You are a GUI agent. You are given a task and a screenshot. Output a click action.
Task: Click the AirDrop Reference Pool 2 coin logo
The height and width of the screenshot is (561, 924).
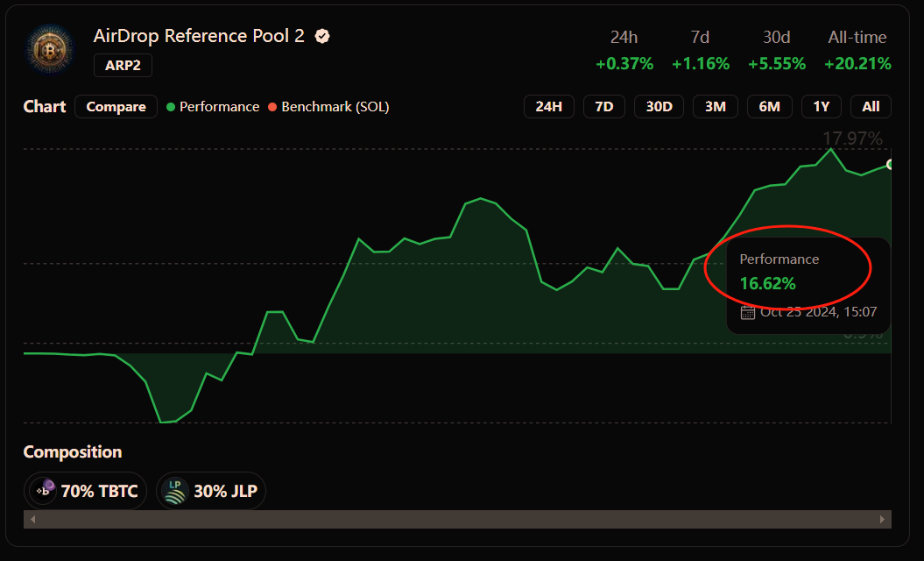pyautogui.click(x=50, y=50)
